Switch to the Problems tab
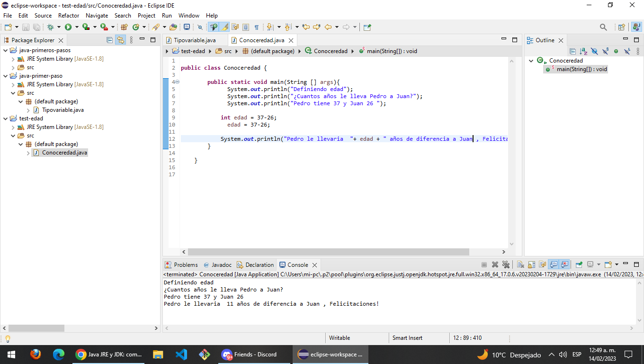The height and width of the screenshot is (364, 644). pos(181,265)
